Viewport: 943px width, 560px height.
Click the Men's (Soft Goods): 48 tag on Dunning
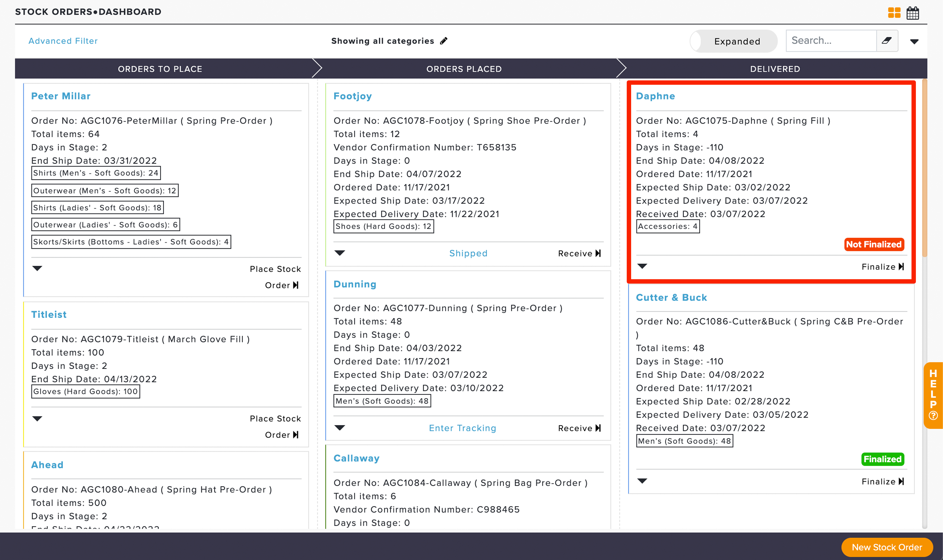click(382, 401)
